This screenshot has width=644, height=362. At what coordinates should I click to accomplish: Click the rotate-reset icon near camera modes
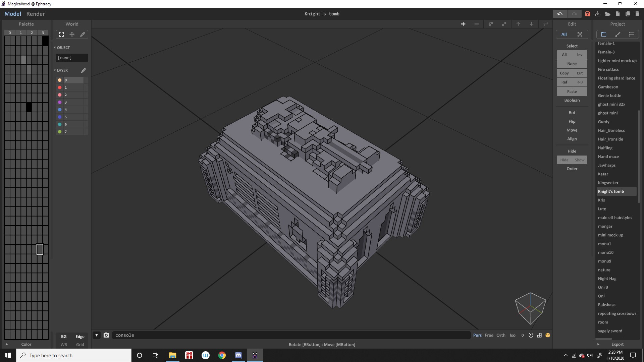(531, 335)
